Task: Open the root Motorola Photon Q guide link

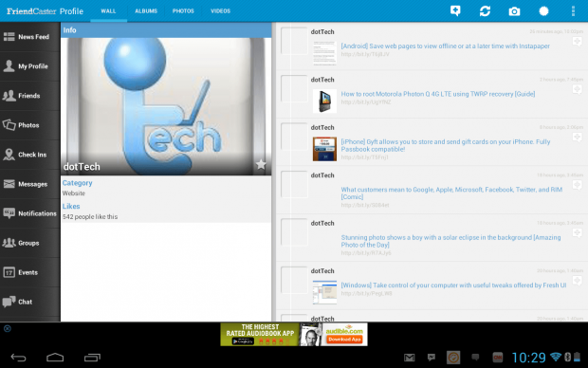Action: [437, 94]
